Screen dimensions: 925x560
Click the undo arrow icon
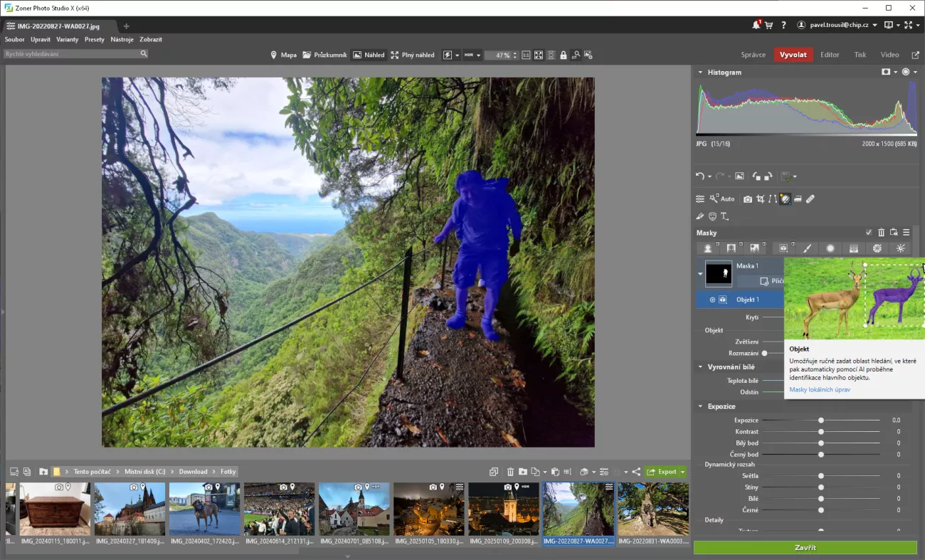click(700, 176)
